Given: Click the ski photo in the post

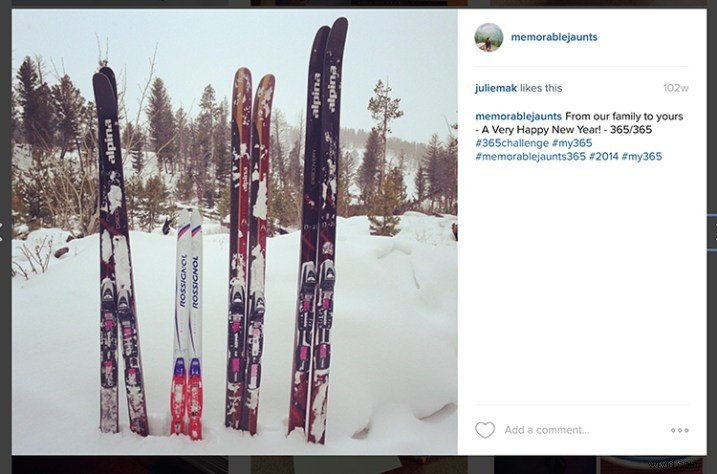Looking at the screenshot, I should pos(235,232).
